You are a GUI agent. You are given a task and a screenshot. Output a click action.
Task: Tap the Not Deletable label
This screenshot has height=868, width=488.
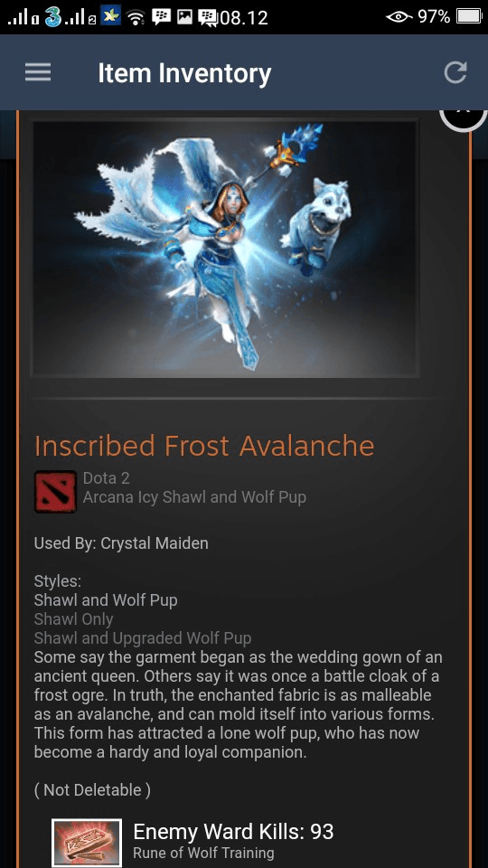92,789
